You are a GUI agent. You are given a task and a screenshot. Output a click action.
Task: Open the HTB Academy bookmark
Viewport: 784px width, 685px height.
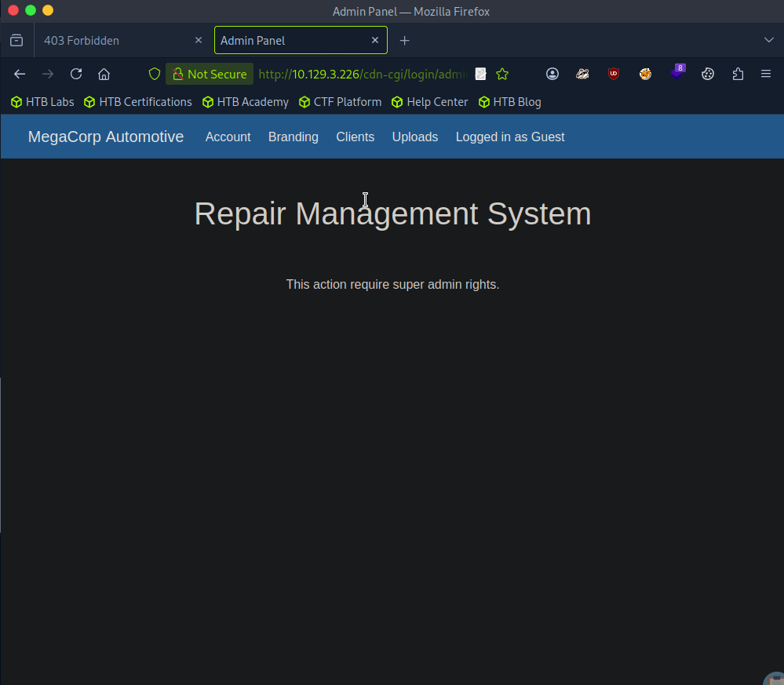pos(246,102)
